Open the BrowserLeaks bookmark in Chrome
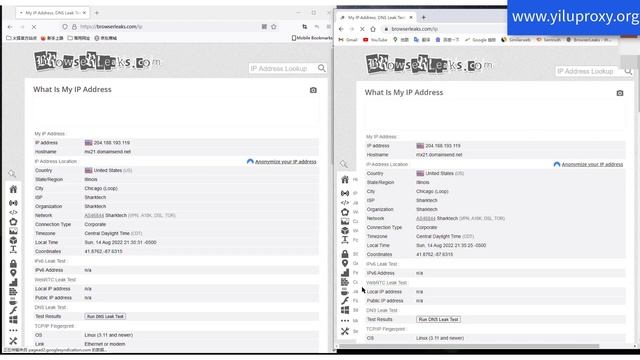640x360 pixels. pyautogui.click(x=589, y=40)
